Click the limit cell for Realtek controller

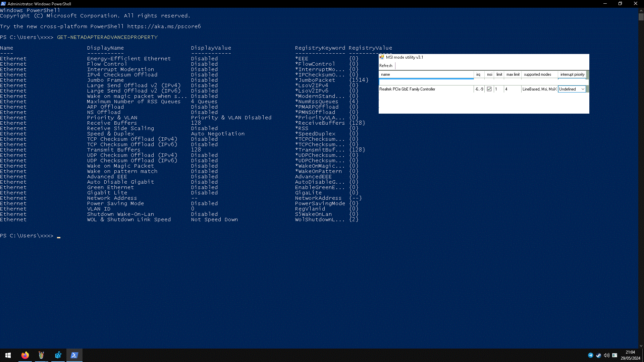(x=498, y=89)
